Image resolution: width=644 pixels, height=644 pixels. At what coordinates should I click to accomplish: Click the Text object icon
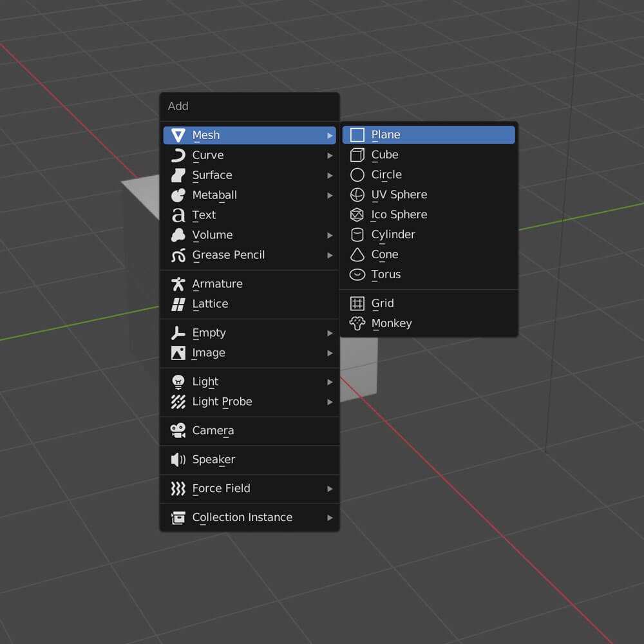click(178, 215)
